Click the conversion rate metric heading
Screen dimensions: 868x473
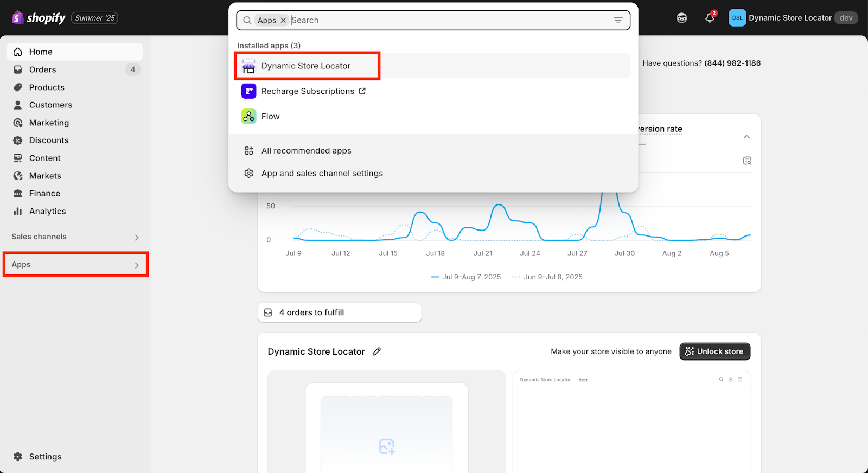pyautogui.click(x=660, y=129)
